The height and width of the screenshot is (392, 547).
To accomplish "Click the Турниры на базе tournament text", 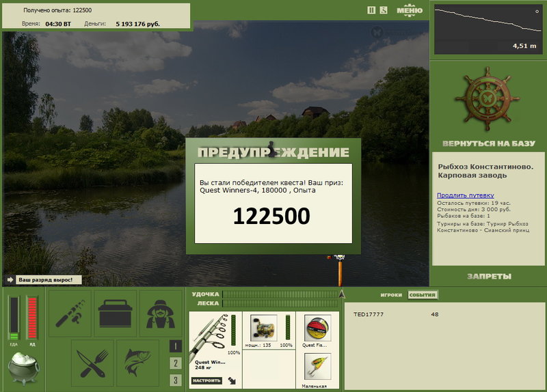I will [483, 227].
